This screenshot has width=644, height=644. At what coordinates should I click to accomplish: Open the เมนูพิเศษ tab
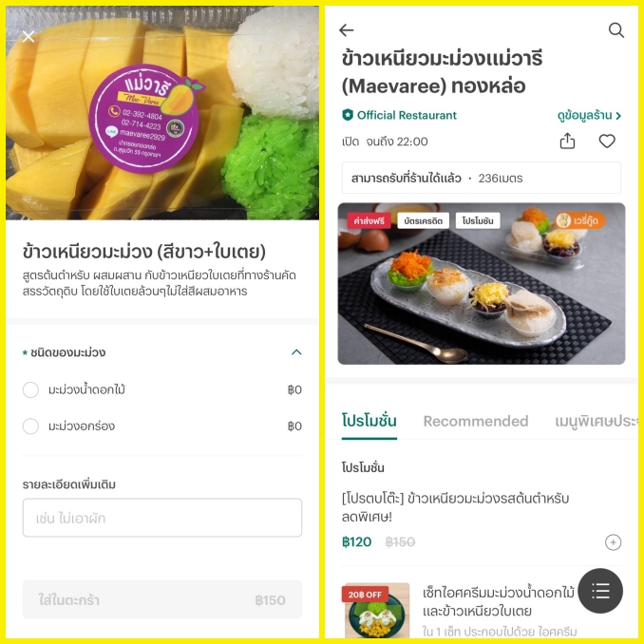click(596, 421)
